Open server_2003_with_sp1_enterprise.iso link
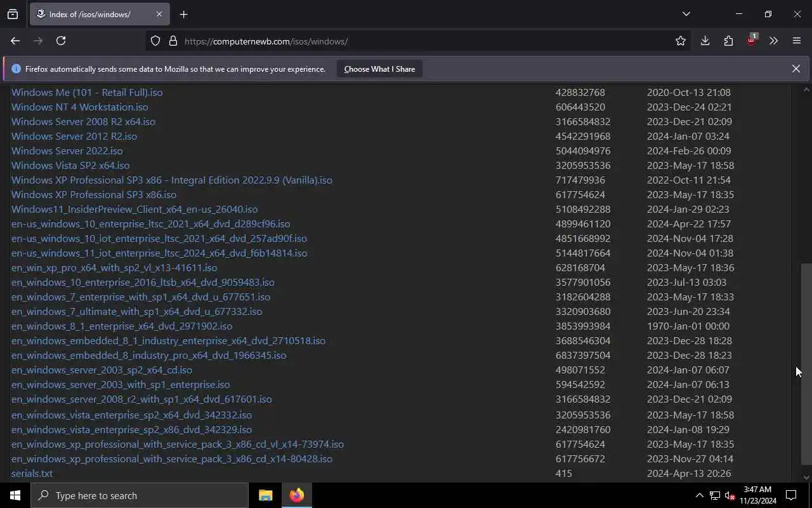Viewport: 812px width, 508px height. (121, 384)
